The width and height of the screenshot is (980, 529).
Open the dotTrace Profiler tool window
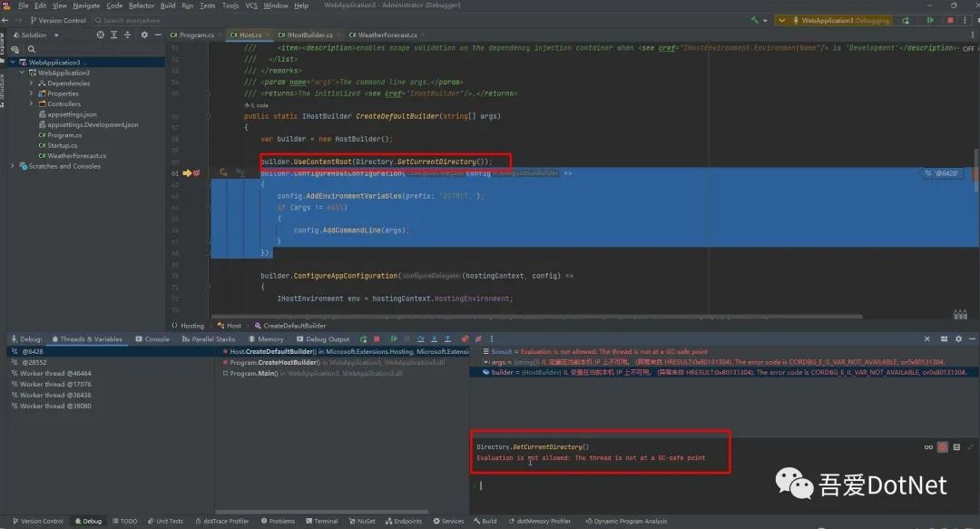(x=222, y=521)
